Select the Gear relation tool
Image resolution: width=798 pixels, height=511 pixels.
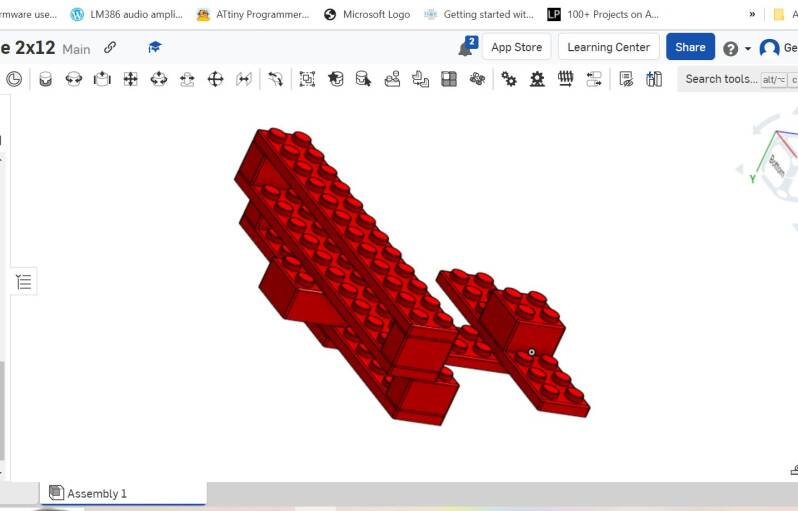508,79
